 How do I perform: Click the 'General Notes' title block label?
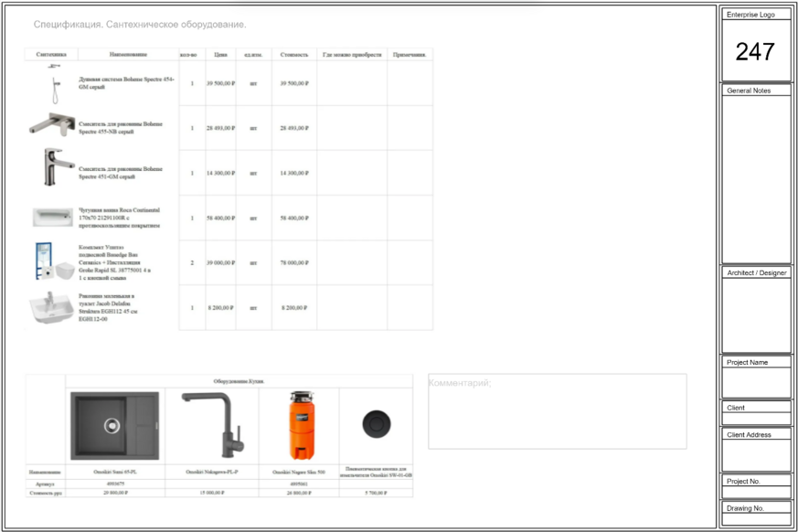(x=749, y=90)
